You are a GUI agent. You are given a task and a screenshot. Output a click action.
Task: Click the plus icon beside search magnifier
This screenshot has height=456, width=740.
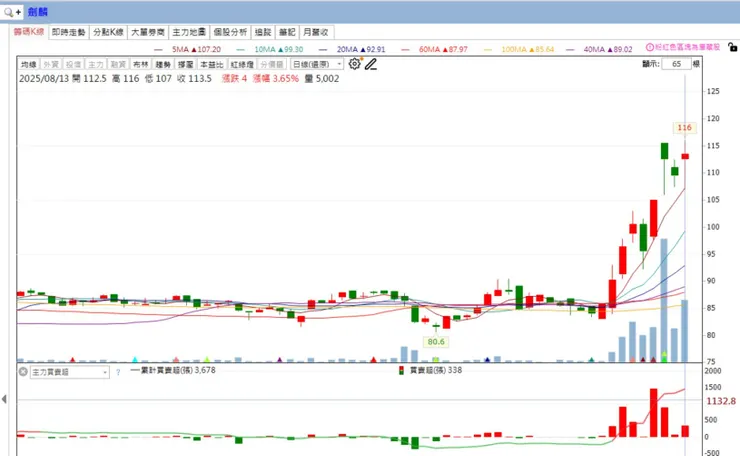click(x=18, y=12)
